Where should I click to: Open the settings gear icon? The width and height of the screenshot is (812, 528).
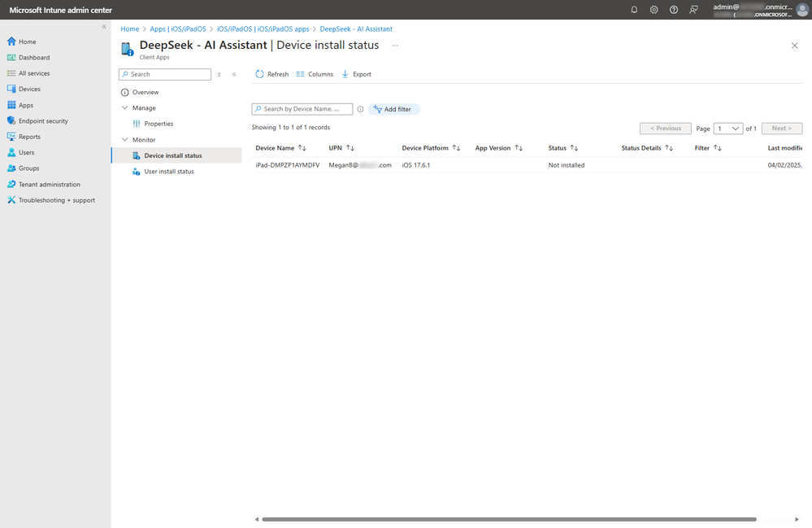tap(654, 10)
